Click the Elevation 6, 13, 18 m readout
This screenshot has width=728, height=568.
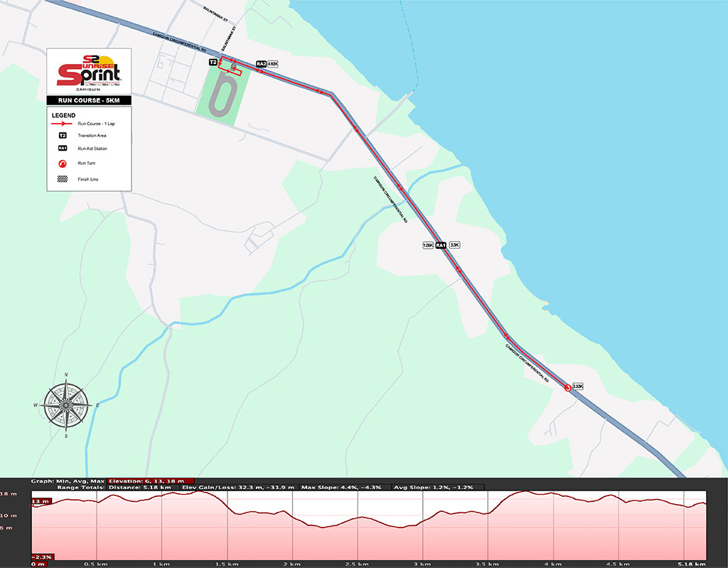150,481
